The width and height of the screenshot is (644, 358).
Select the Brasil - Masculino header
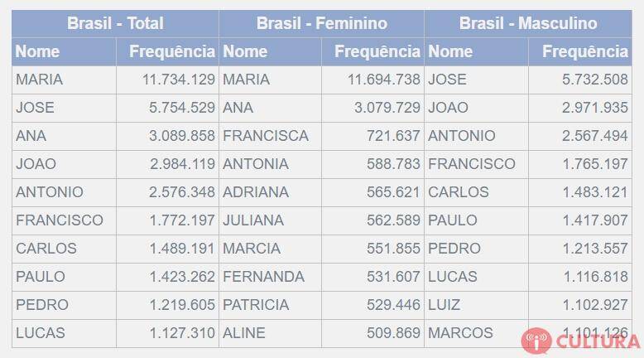pos(528,23)
